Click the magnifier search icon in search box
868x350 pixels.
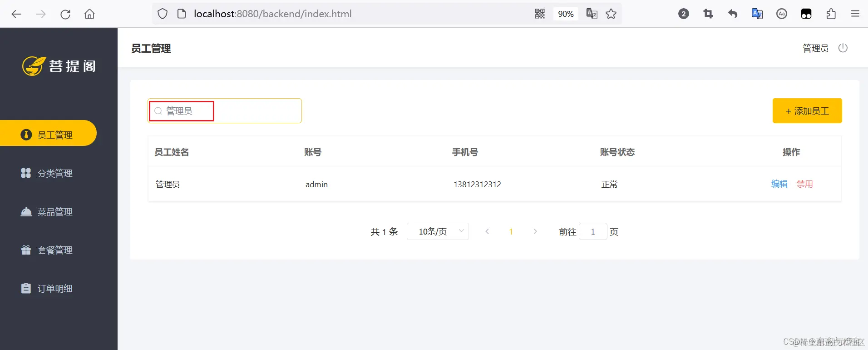tap(158, 111)
